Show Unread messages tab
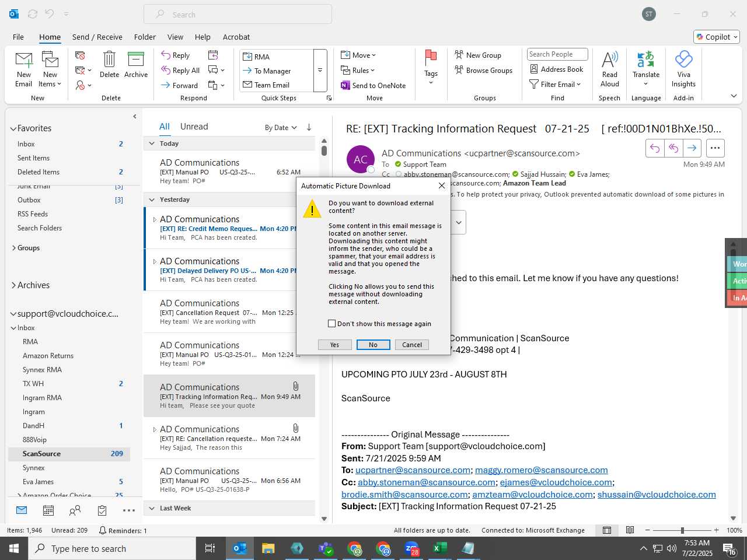747x560 pixels. 194,127
